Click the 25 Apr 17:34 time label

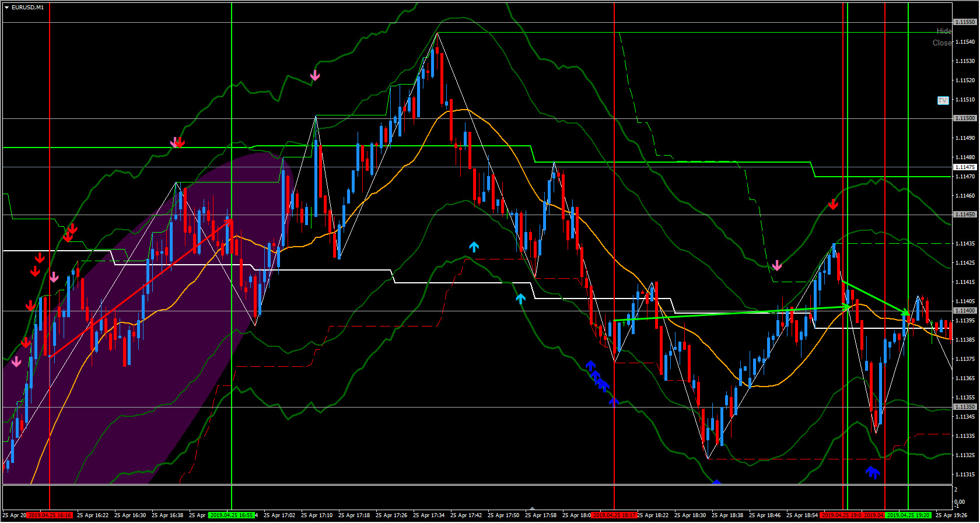[x=429, y=515]
